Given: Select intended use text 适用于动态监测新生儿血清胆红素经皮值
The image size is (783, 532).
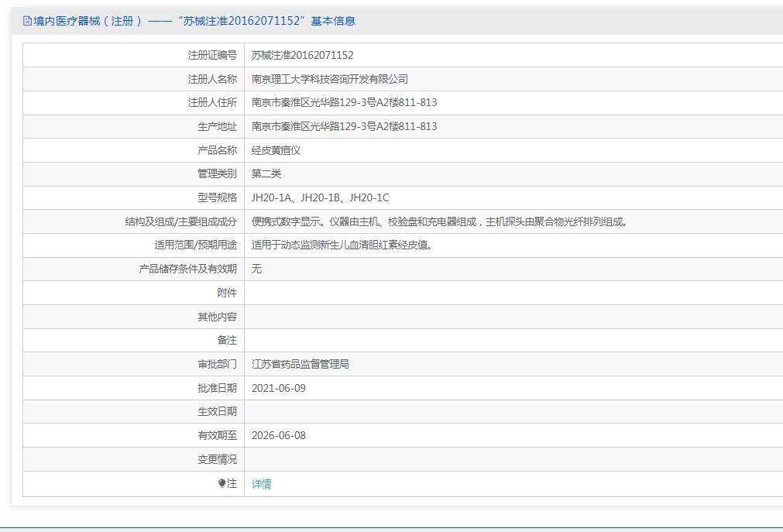Looking at the screenshot, I should pos(342,245).
